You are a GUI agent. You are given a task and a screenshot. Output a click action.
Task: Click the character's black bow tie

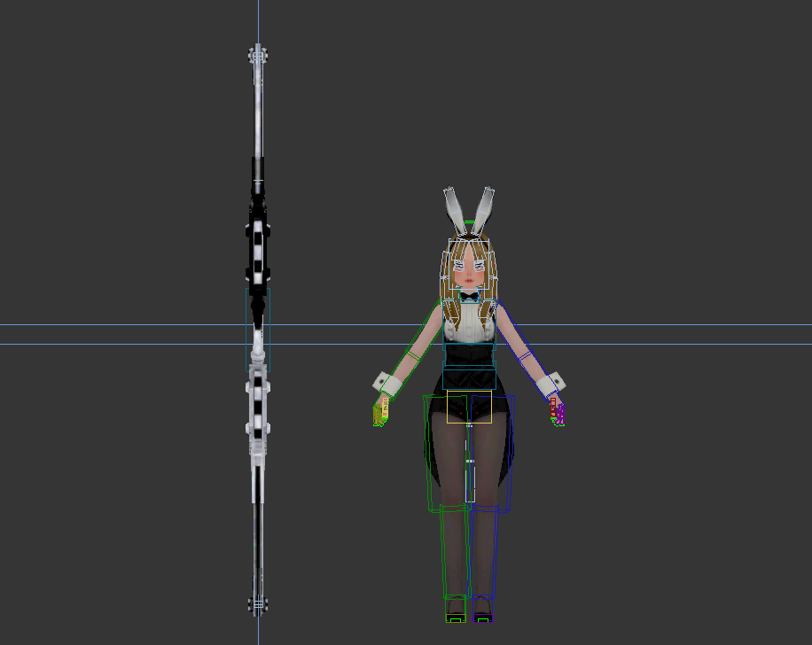coord(469,296)
